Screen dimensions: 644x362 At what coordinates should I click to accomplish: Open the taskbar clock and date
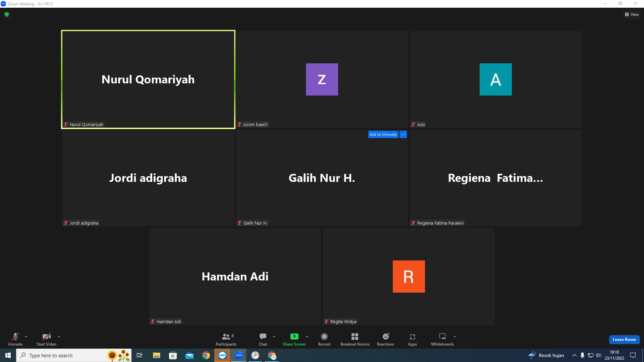click(x=614, y=355)
